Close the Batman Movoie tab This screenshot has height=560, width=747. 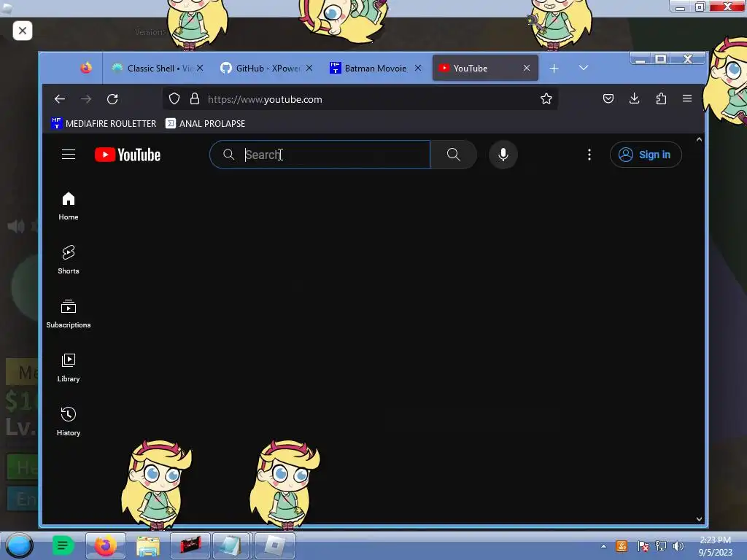click(x=418, y=68)
